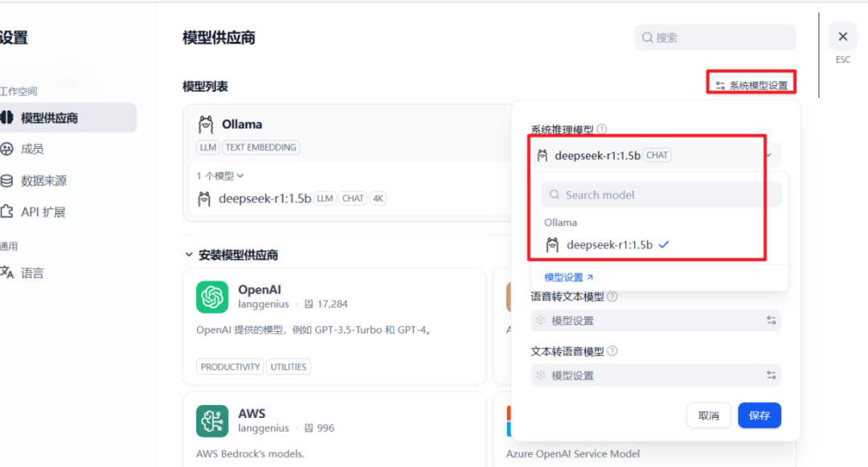
Task: Click the AWS logo icon
Action: [x=212, y=421]
